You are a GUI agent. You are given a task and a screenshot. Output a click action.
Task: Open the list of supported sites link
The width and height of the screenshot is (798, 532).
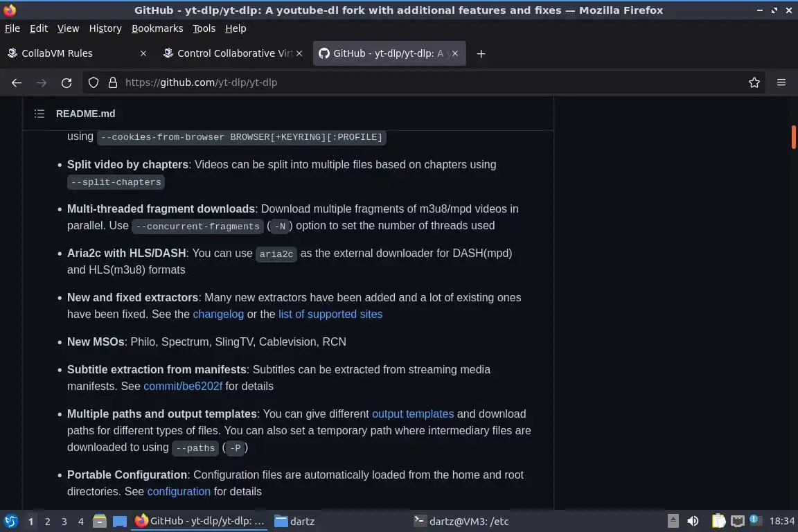coord(330,314)
